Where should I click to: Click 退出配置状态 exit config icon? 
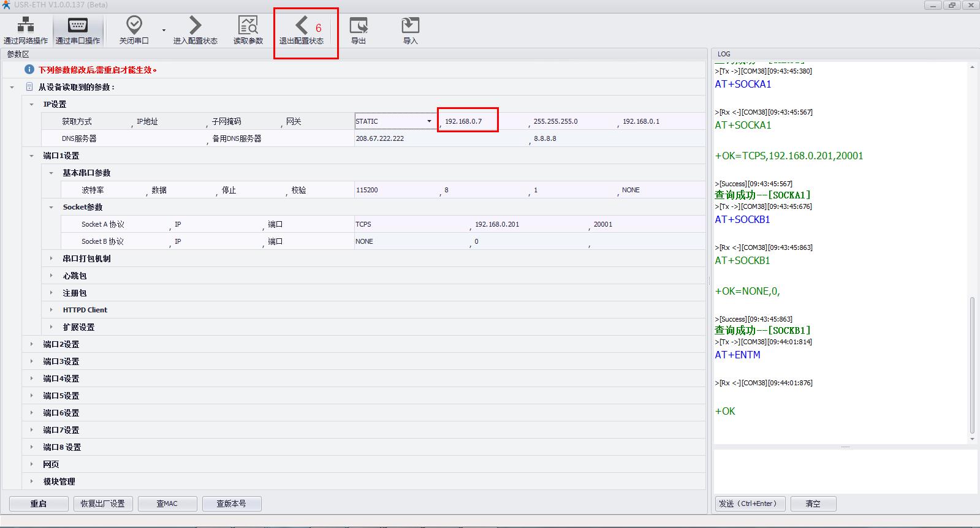[302, 29]
